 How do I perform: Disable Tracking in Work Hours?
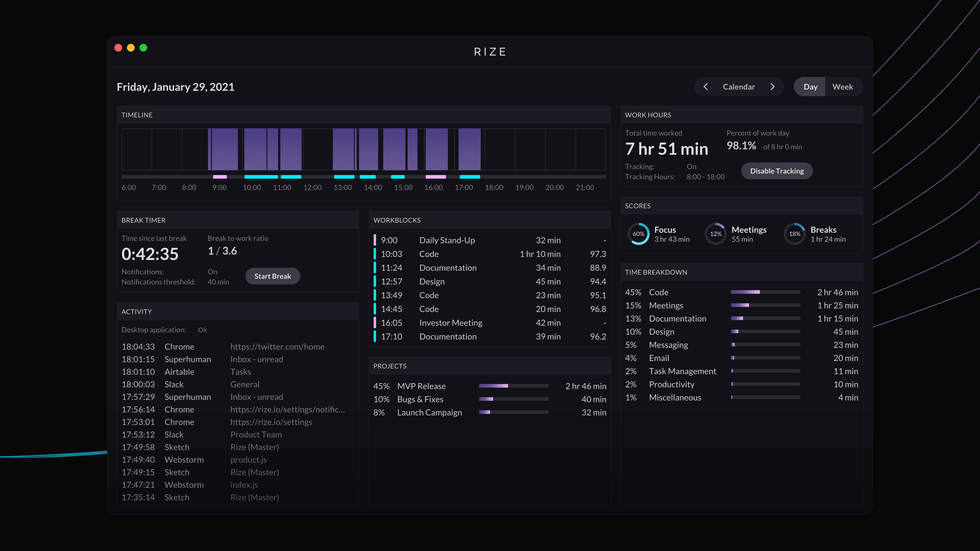click(x=777, y=171)
